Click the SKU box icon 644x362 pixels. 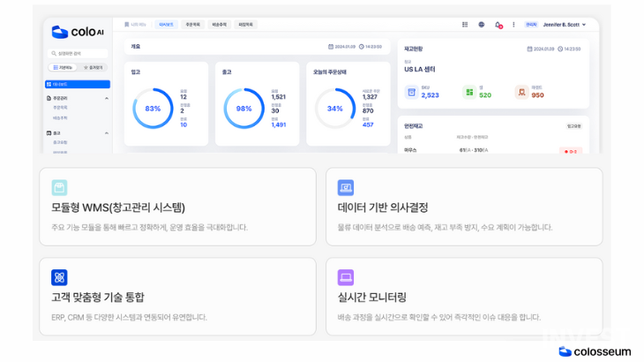pyautogui.click(x=411, y=92)
